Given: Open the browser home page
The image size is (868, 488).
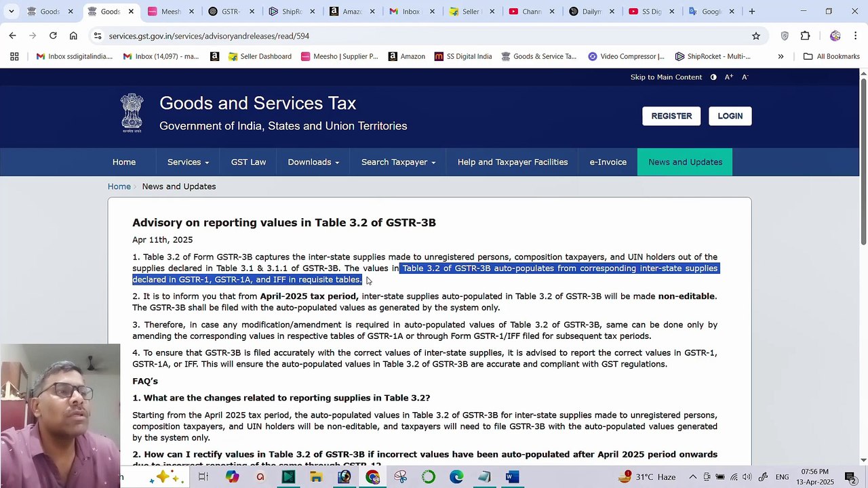Looking at the screenshot, I should point(73,36).
